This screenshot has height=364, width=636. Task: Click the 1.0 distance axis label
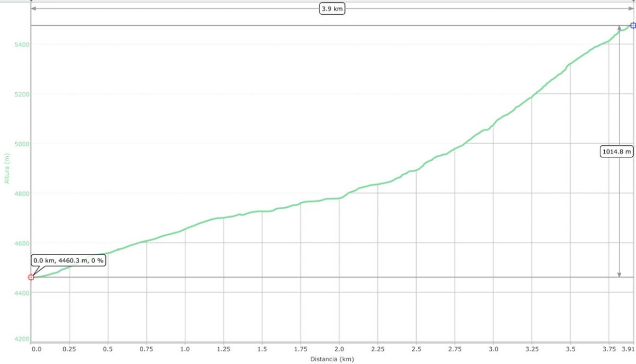pyautogui.click(x=185, y=349)
